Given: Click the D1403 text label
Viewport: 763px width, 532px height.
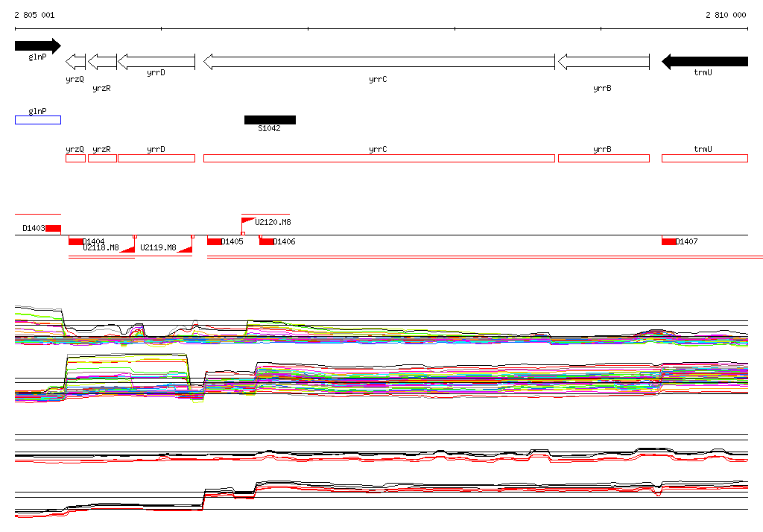Looking at the screenshot, I should [34, 228].
